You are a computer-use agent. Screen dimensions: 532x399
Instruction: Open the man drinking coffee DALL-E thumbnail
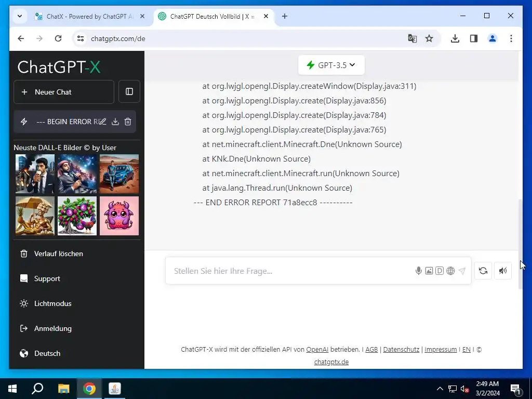click(x=35, y=174)
